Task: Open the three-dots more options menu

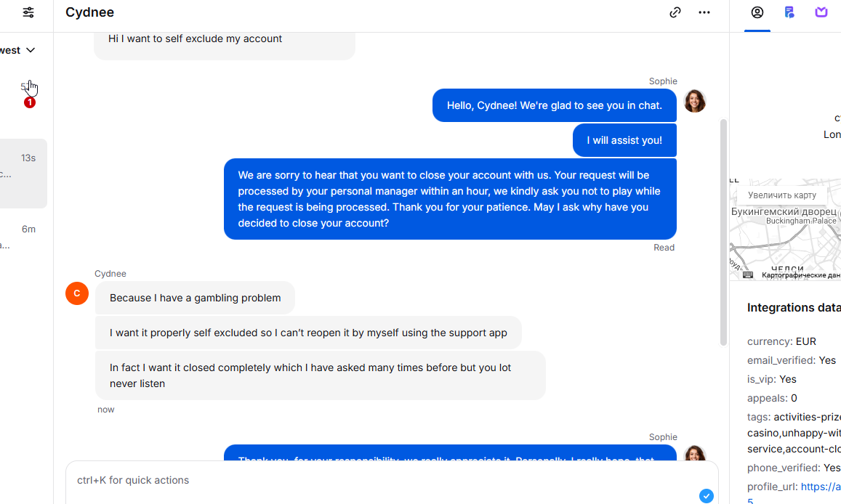Action: (704, 12)
